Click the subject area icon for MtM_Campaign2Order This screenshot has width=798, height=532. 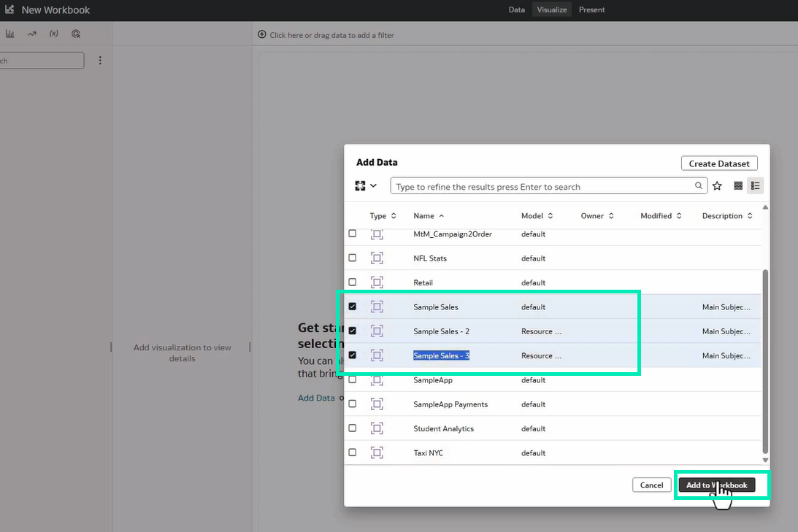[377, 234]
